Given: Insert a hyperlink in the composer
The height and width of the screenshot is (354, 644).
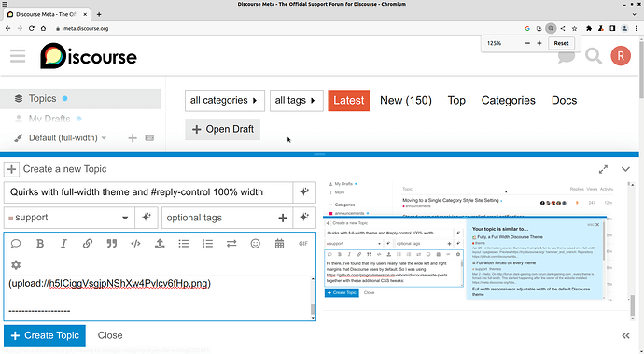Looking at the screenshot, I should point(88,244).
